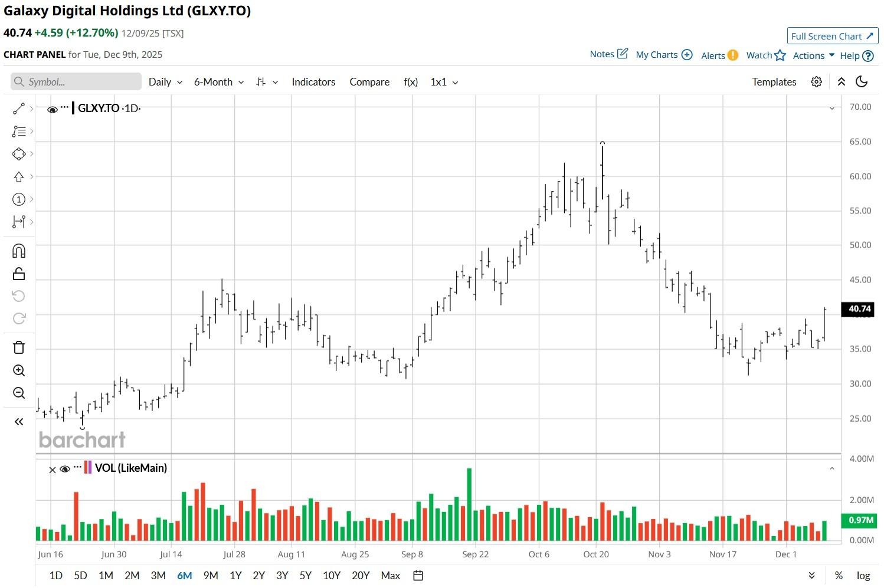Select the 1D time range

[56, 576]
